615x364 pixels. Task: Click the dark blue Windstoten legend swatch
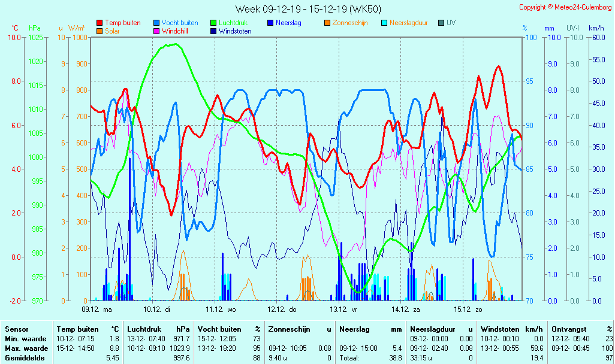coord(213,31)
